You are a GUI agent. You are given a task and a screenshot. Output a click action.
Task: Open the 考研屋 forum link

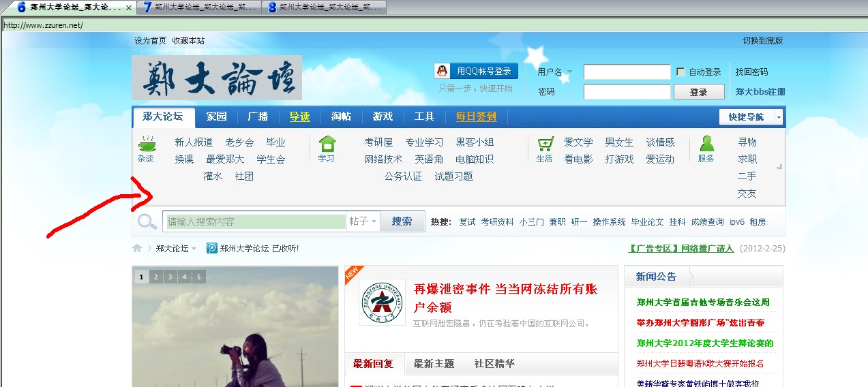coord(378,142)
